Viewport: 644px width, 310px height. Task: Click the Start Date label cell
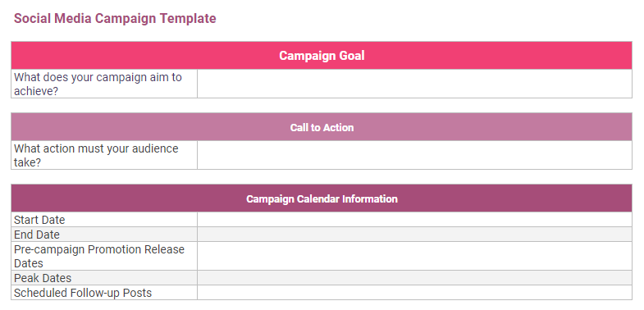point(104,220)
